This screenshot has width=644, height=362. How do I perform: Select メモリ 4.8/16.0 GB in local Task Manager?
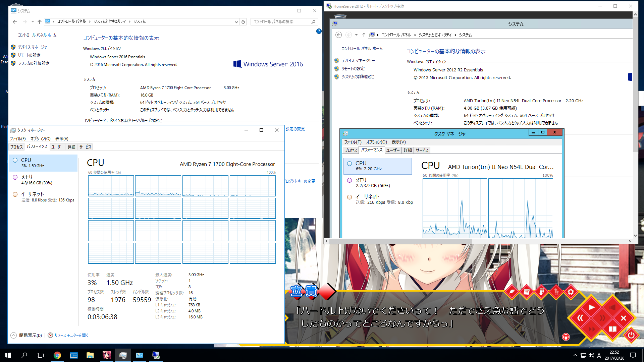point(43,180)
